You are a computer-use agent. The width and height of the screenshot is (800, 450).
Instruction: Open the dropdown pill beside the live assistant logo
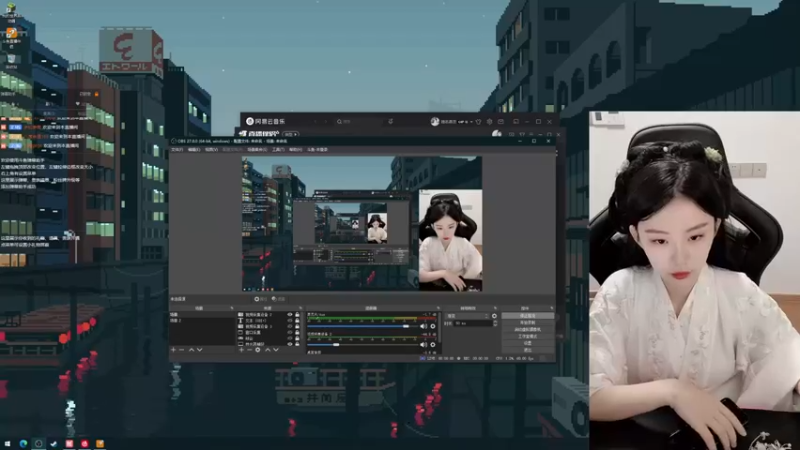(291, 134)
